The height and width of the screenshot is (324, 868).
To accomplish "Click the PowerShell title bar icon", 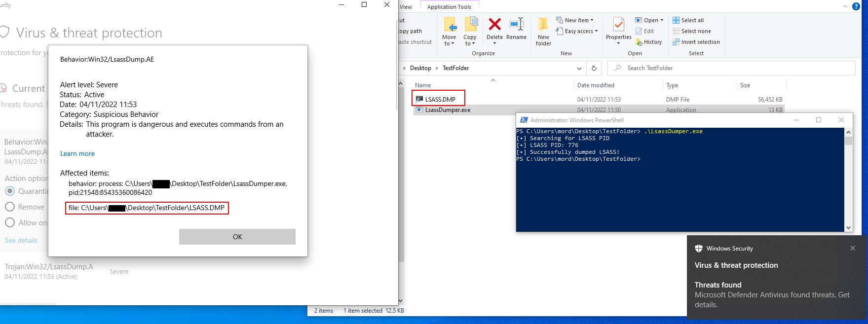I will coord(524,120).
